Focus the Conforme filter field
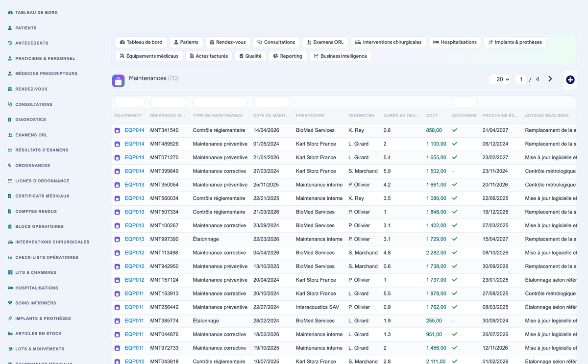 click(x=464, y=102)
